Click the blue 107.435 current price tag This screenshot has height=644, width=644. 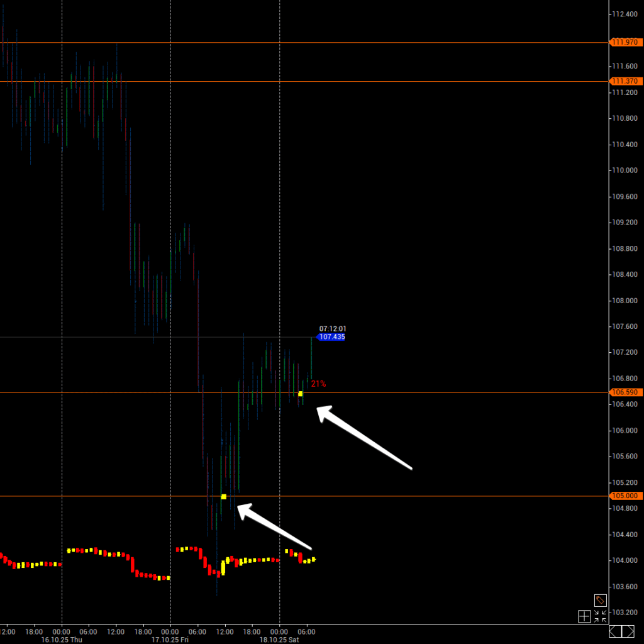click(x=331, y=337)
